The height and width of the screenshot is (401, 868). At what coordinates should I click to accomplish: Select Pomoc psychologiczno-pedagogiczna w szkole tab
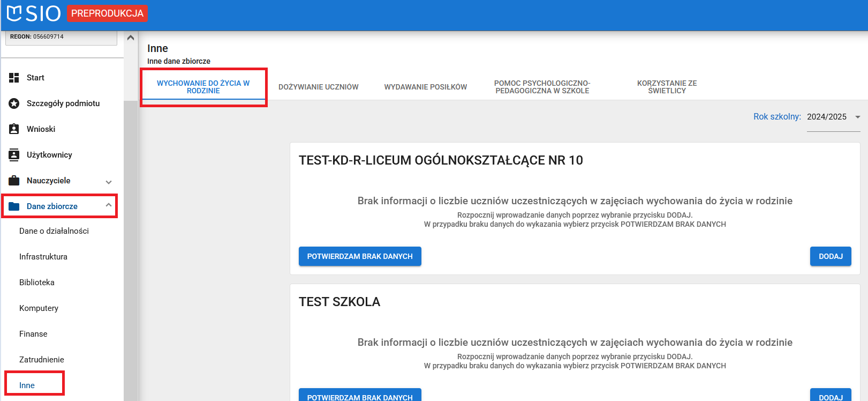point(542,87)
